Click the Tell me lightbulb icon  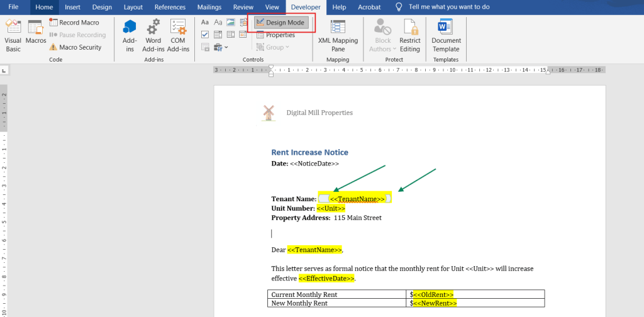[398, 7]
